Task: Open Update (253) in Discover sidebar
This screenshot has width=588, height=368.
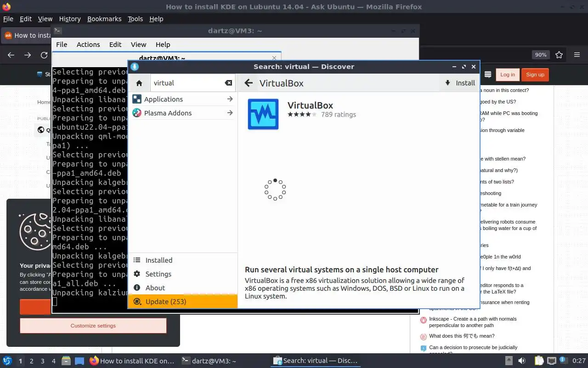Action: point(183,301)
